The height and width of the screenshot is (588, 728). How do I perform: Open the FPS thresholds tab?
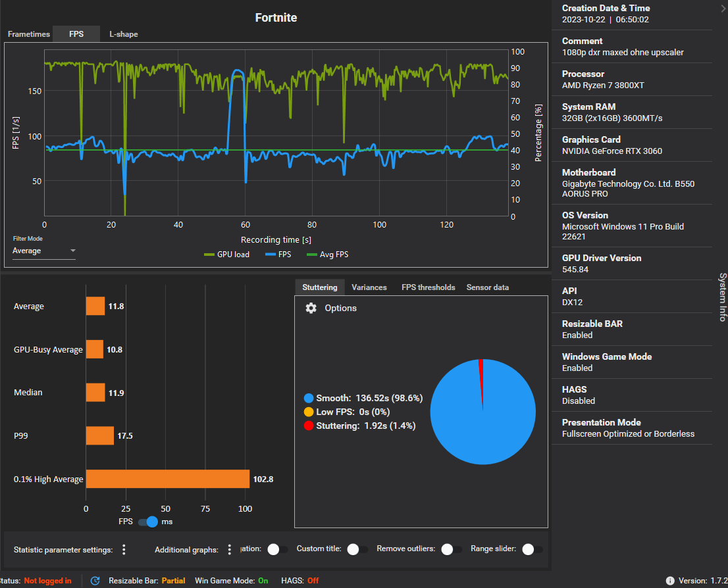(x=428, y=287)
